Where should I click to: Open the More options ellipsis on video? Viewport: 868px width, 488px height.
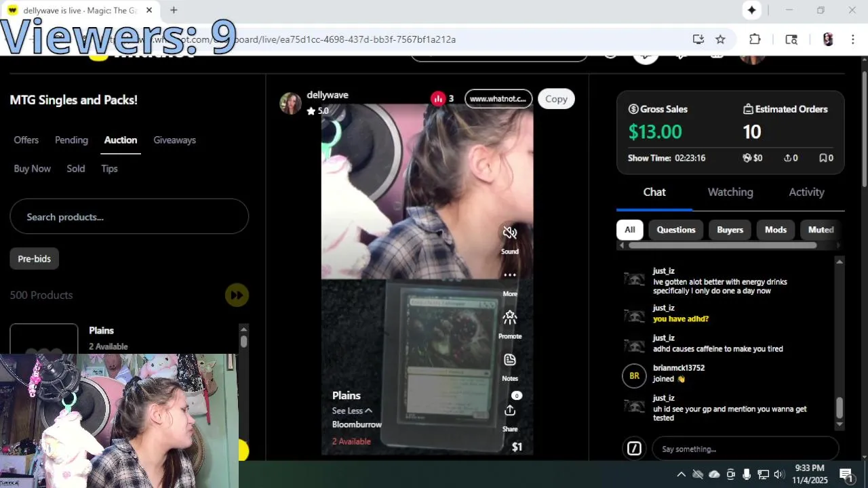[510, 275]
